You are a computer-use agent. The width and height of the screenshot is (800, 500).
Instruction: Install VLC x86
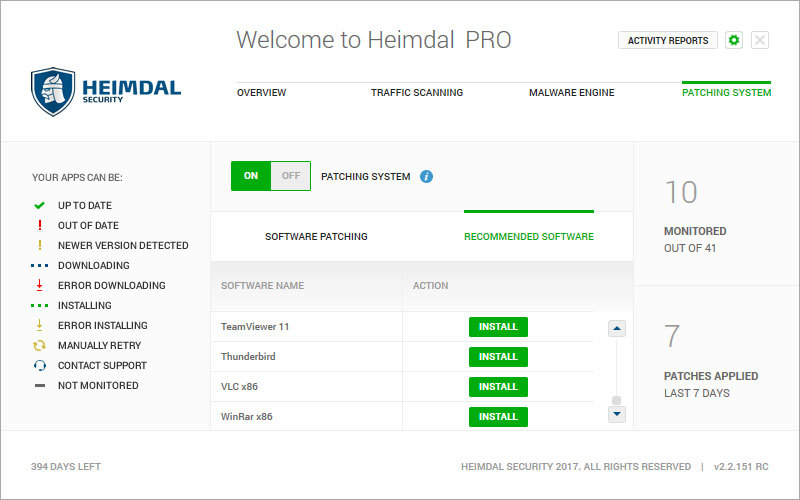[498, 387]
